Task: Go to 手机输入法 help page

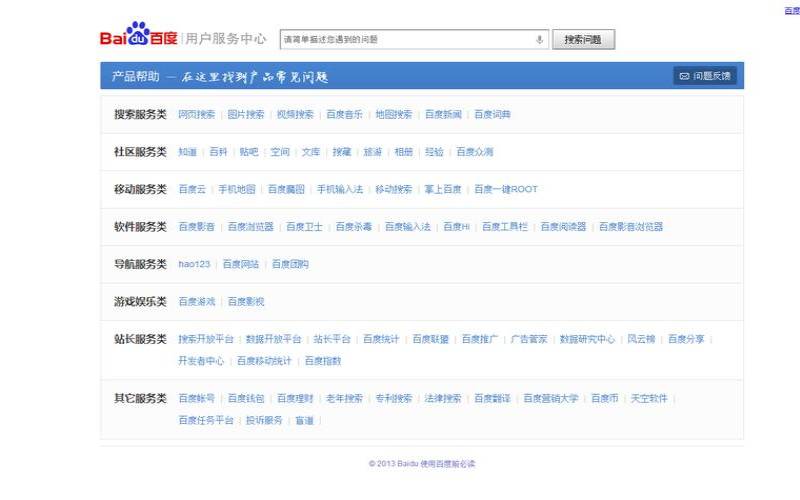Action: [x=340, y=189]
